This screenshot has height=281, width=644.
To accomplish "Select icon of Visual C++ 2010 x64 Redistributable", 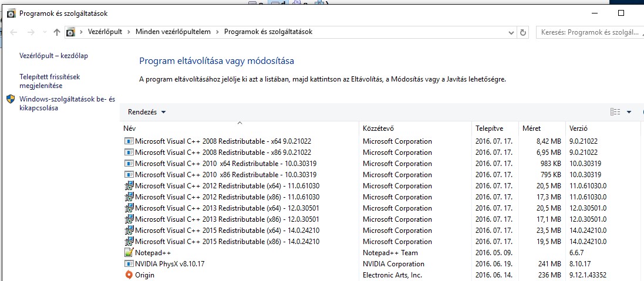I will pos(129,163).
